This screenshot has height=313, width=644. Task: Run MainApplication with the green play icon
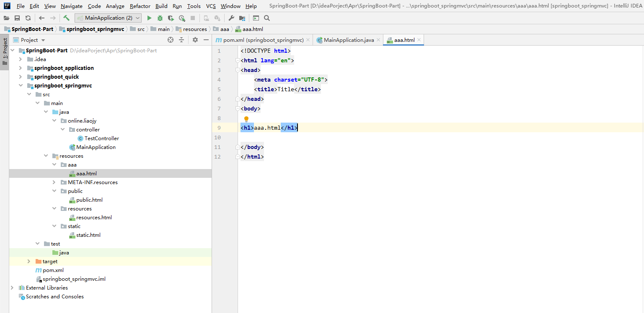(149, 18)
